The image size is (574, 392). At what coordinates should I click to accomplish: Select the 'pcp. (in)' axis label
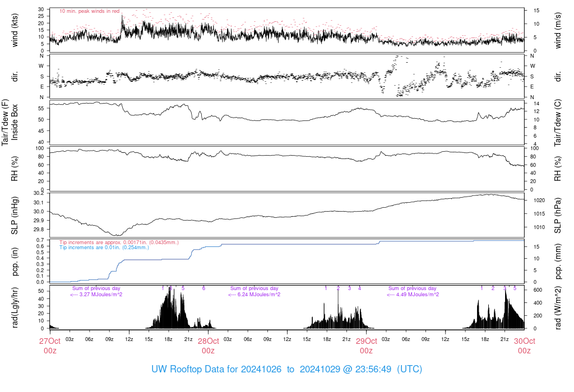[15, 262]
